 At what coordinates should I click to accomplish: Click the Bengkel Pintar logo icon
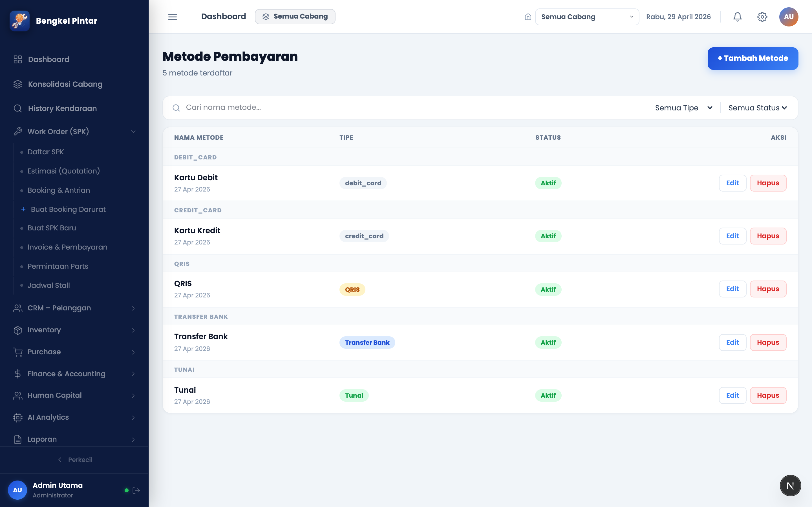(20, 21)
